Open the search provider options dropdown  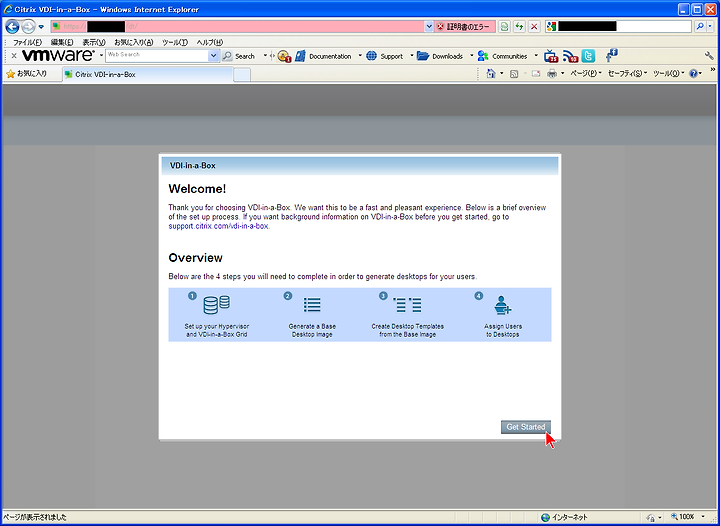(x=710, y=27)
